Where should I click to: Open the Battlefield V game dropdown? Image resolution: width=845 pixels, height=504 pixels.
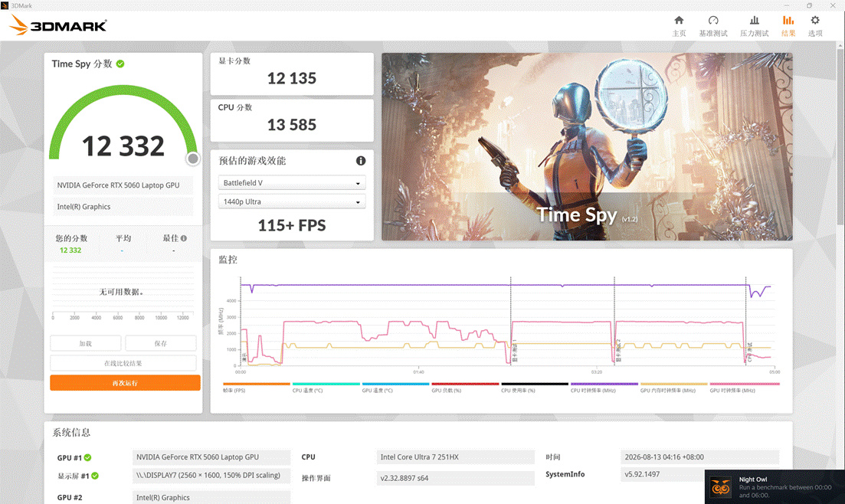(292, 183)
